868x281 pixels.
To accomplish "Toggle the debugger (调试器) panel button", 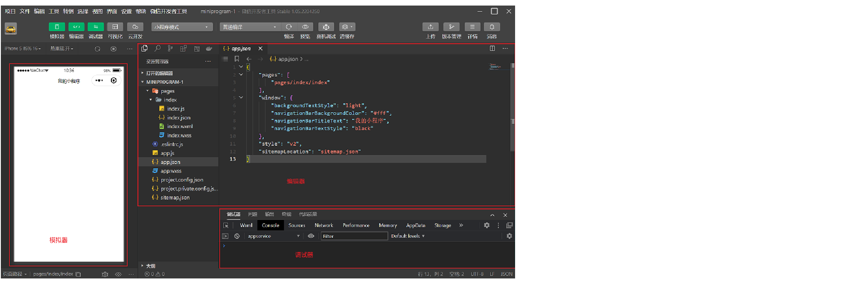I will pyautogui.click(x=96, y=27).
